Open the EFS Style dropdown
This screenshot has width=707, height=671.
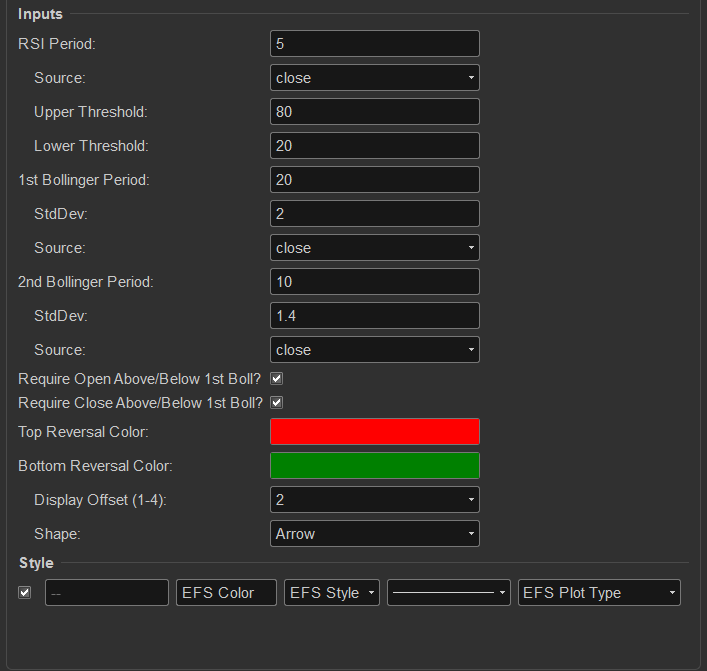tap(331, 593)
